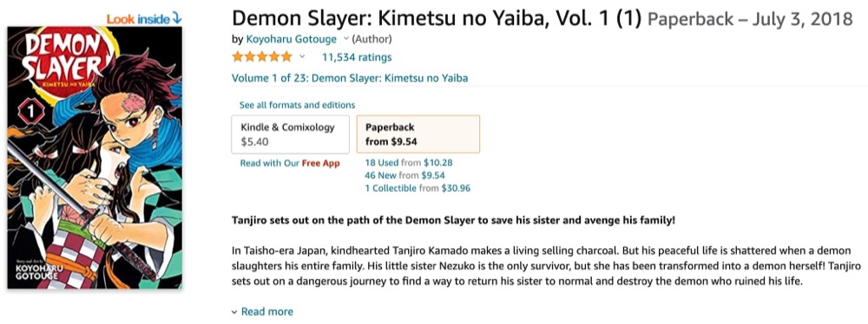Viewport: 868px width, 324px height.
Task: Expand the star ratings breakdown chevron
Action: click(x=302, y=56)
